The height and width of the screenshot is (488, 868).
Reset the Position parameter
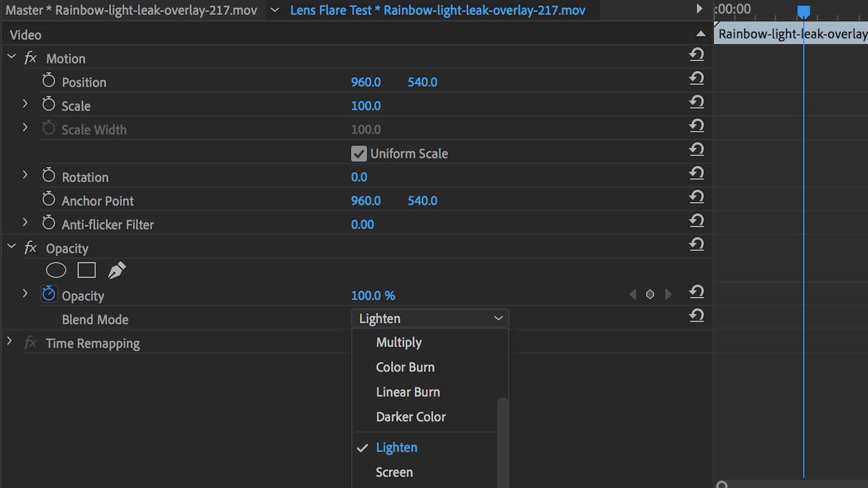pos(696,79)
